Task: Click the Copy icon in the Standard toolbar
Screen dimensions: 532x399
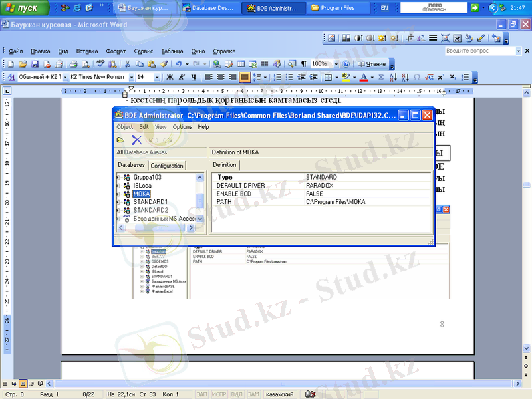Action: point(140,64)
